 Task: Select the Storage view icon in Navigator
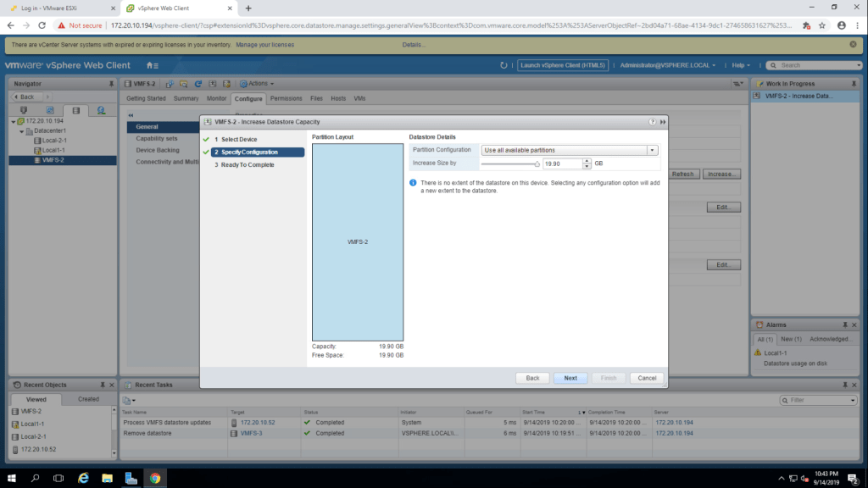[75, 110]
